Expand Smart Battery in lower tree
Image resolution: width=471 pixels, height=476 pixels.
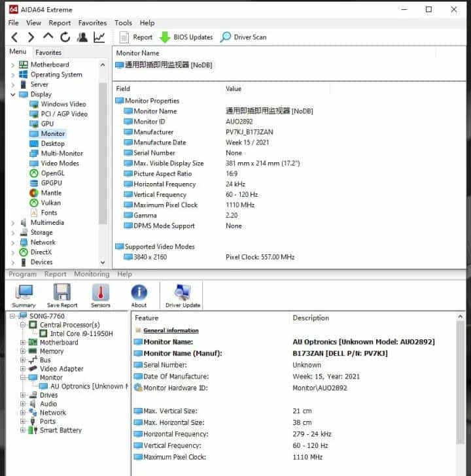click(23, 430)
